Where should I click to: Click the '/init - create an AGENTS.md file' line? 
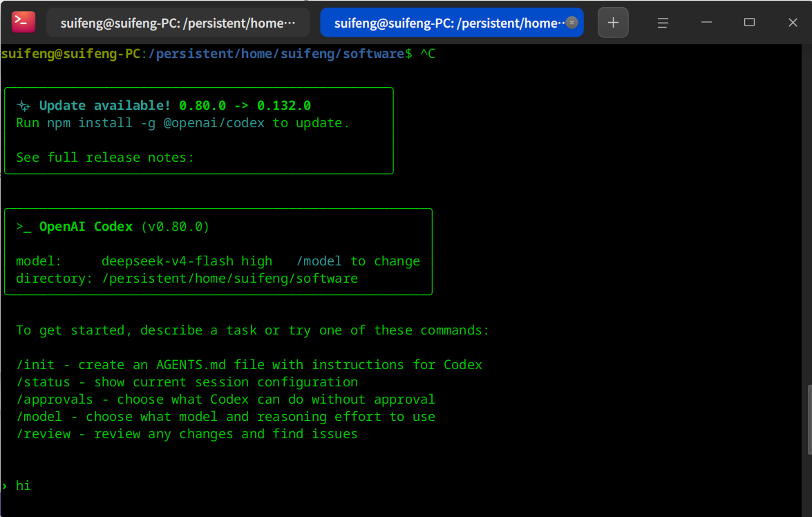click(x=249, y=365)
